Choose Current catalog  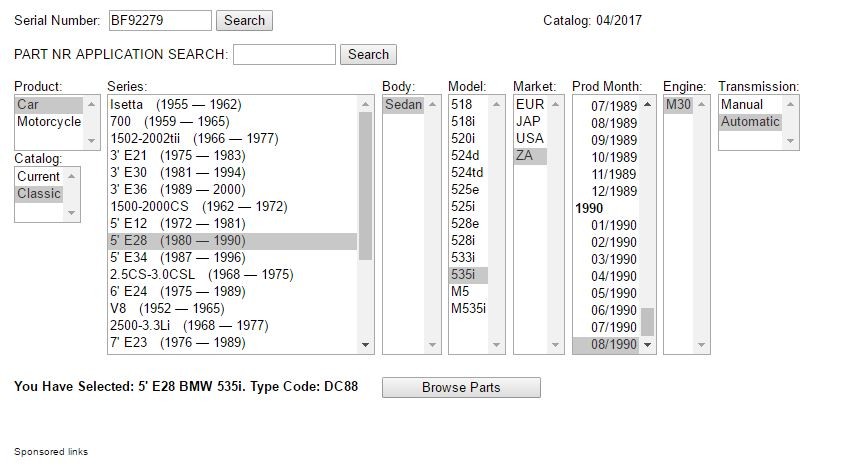[39, 176]
